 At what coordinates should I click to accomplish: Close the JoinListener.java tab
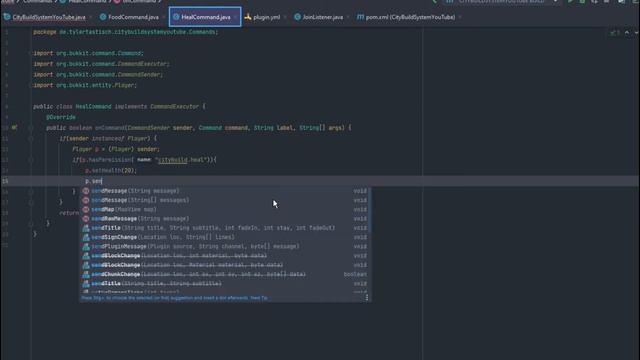(348, 17)
